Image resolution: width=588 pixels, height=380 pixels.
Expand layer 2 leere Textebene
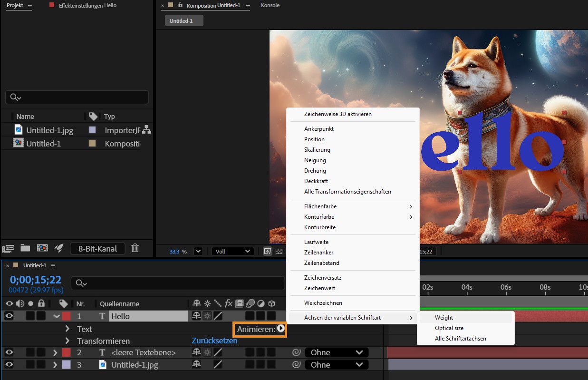point(55,352)
